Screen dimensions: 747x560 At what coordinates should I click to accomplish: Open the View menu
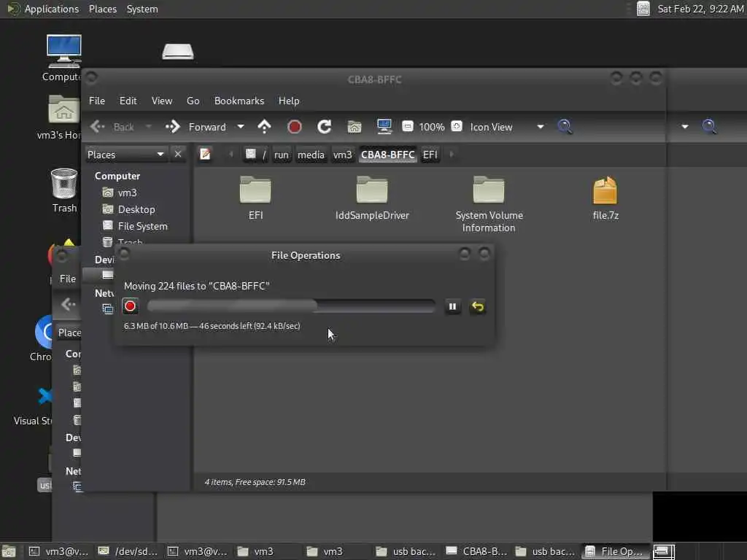point(162,101)
